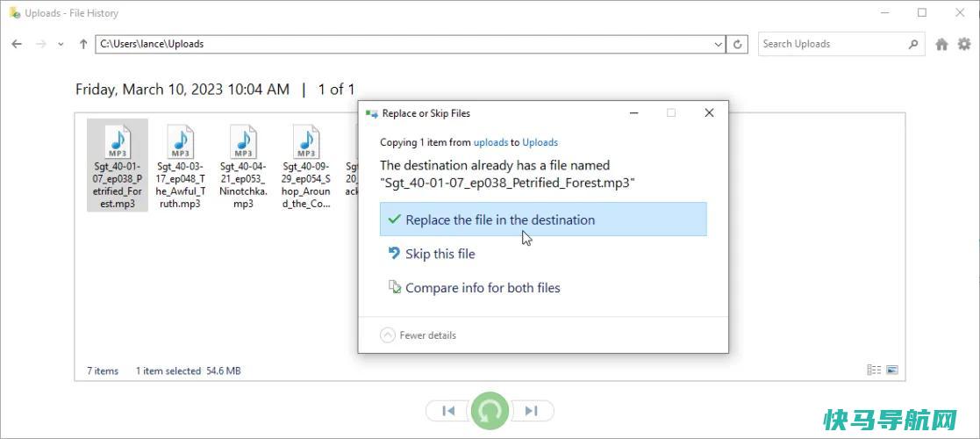Go to the next backup version

[x=532, y=411]
